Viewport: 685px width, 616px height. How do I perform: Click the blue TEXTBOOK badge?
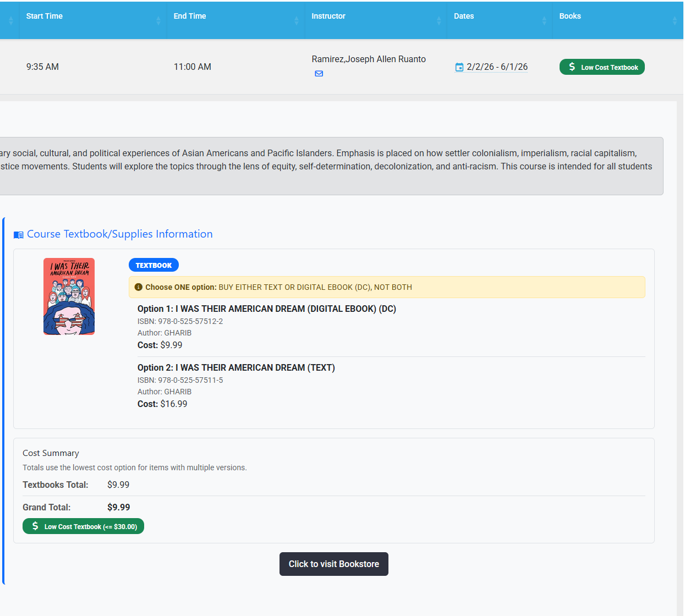click(x=154, y=265)
